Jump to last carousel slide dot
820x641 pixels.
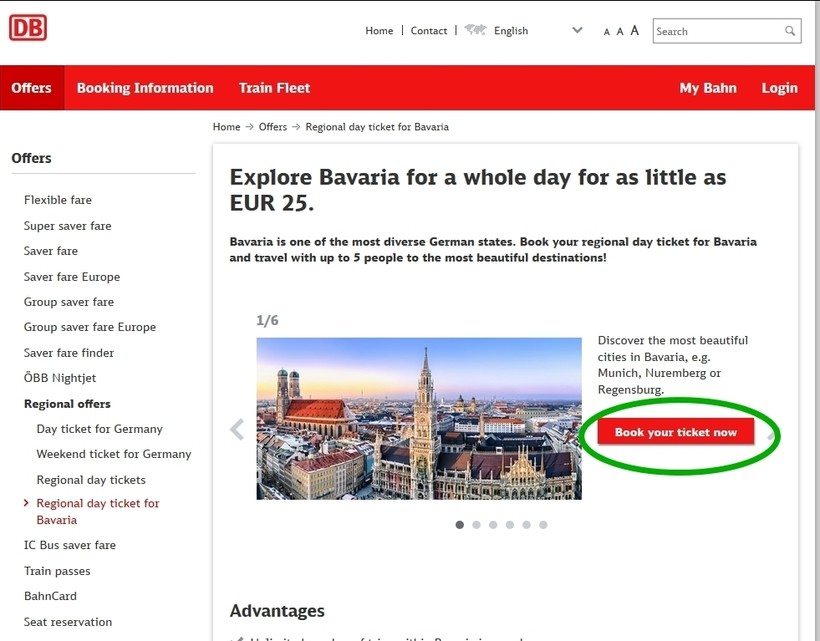click(x=543, y=524)
